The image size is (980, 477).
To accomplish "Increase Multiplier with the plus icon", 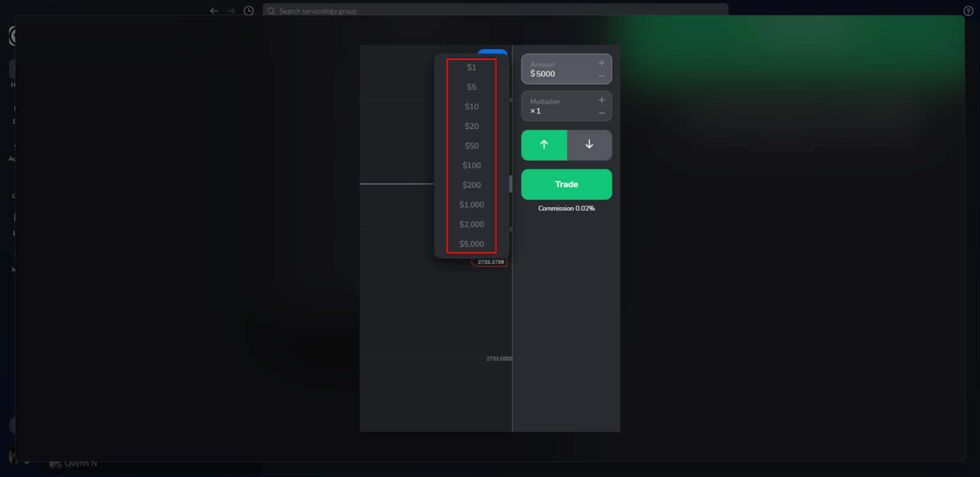I will point(601,100).
